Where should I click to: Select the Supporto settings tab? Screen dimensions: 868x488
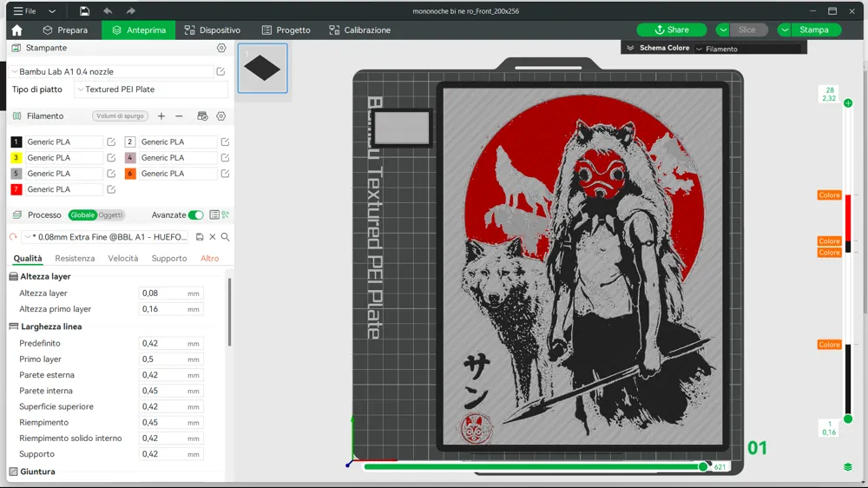point(169,259)
